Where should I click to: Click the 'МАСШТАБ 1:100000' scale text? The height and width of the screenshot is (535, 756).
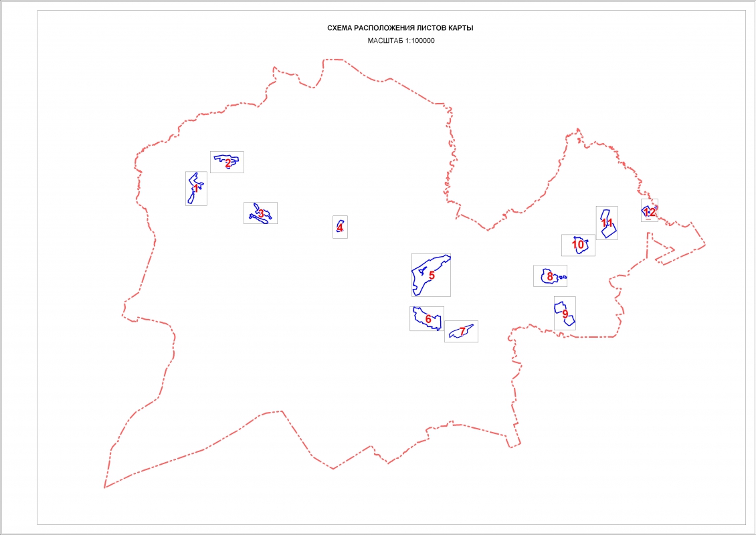(401, 41)
